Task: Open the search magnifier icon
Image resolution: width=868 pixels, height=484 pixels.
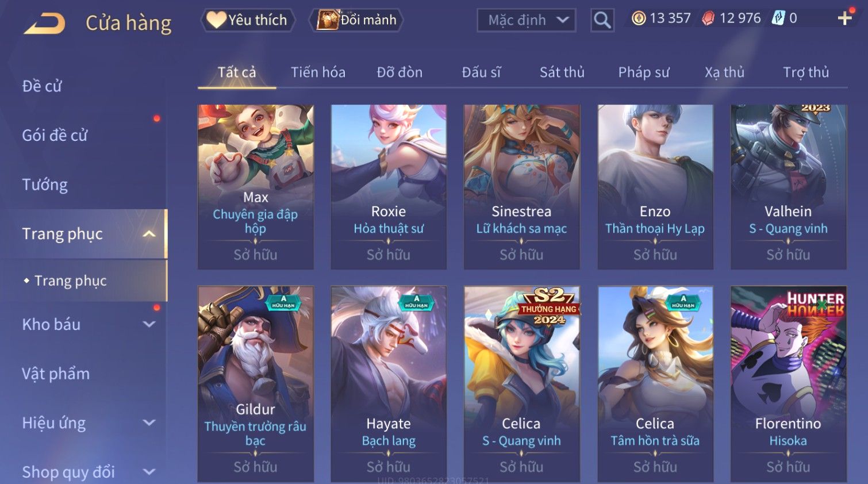Action: pos(602,20)
